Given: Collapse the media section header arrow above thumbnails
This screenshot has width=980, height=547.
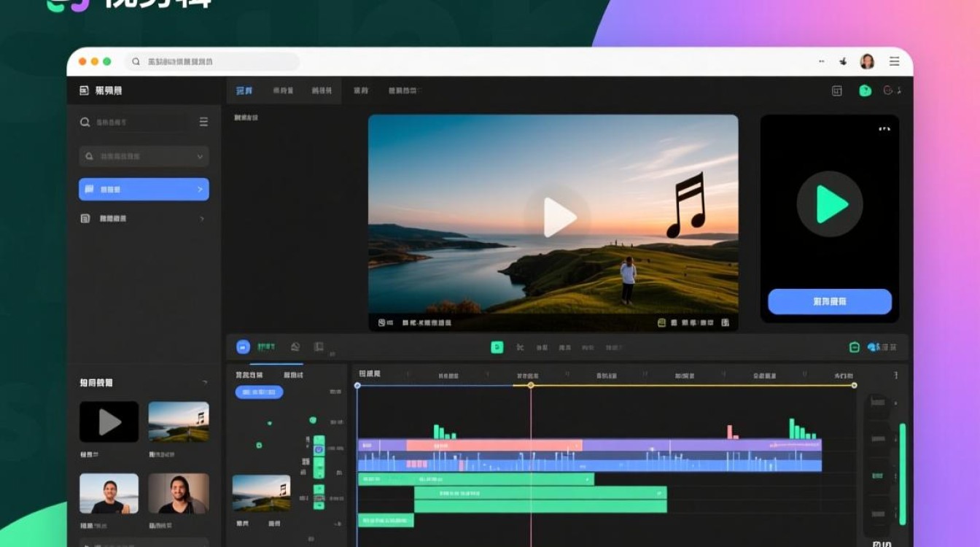Looking at the screenshot, I should pos(204,382).
